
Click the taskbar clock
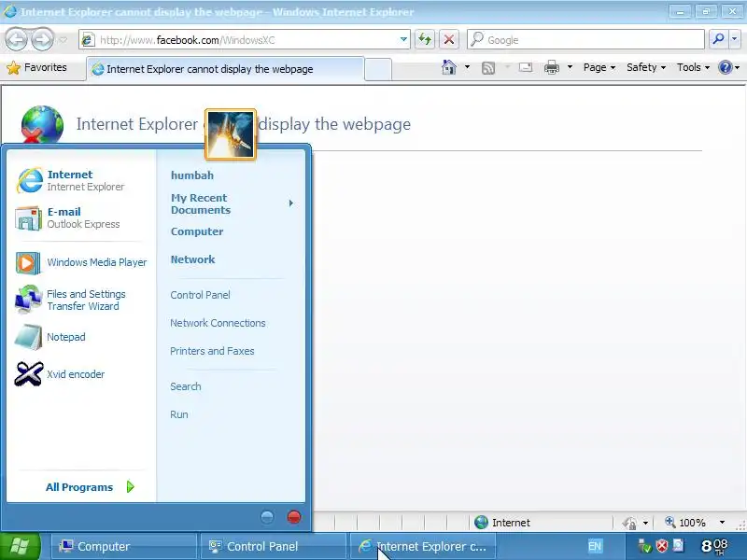point(714,546)
